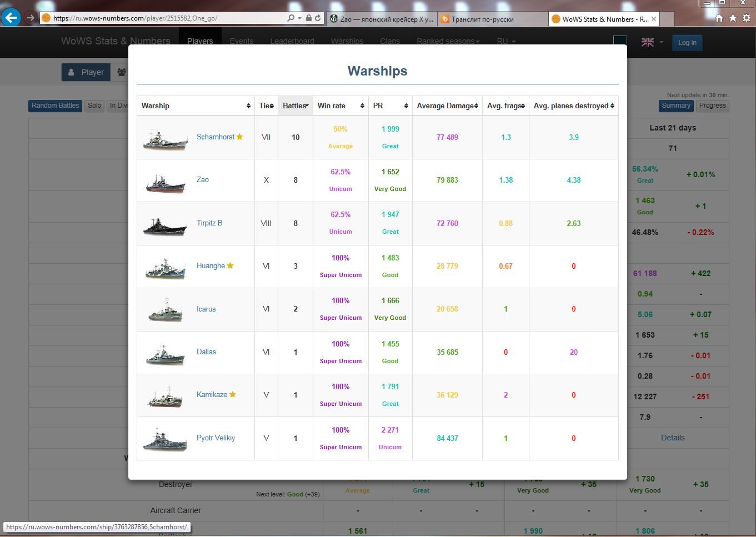Click the Log in button
The height and width of the screenshot is (537, 756).
(x=687, y=43)
